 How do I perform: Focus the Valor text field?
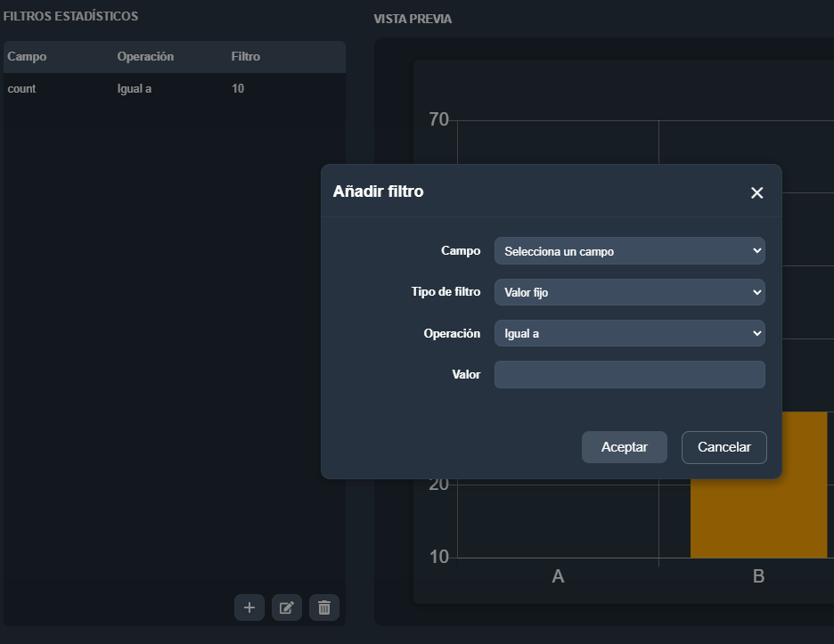(629, 374)
